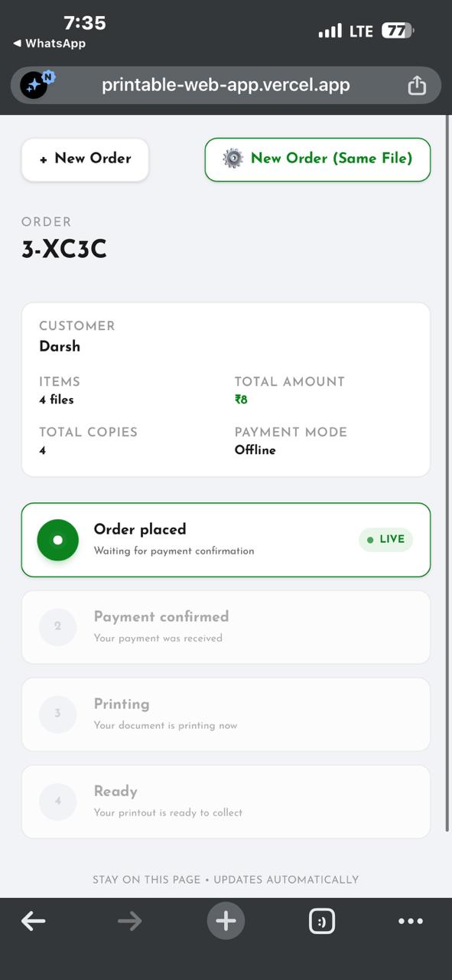The width and height of the screenshot is (452, 980).
Task: Open a new tab with plus button
Action: click(x=226, y=921)
